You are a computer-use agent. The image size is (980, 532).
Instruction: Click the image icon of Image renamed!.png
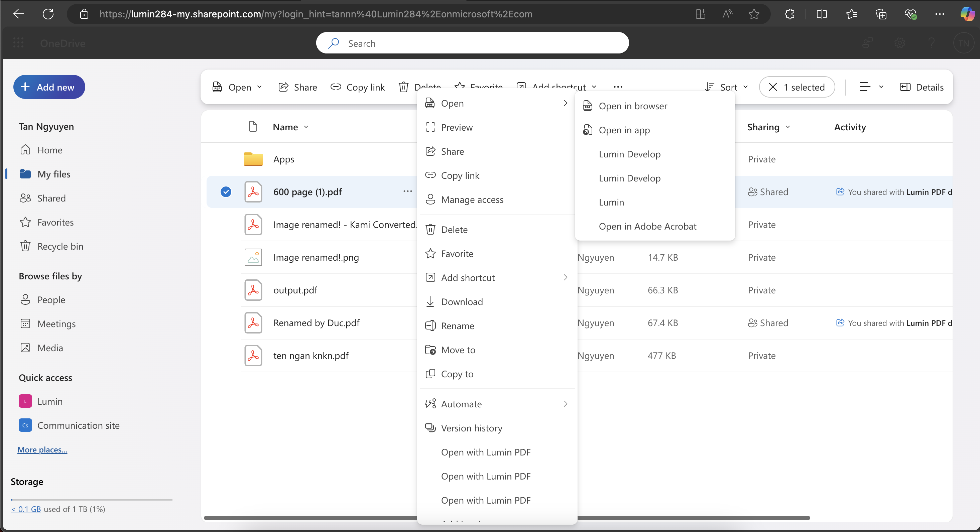(x=253, y=257)
